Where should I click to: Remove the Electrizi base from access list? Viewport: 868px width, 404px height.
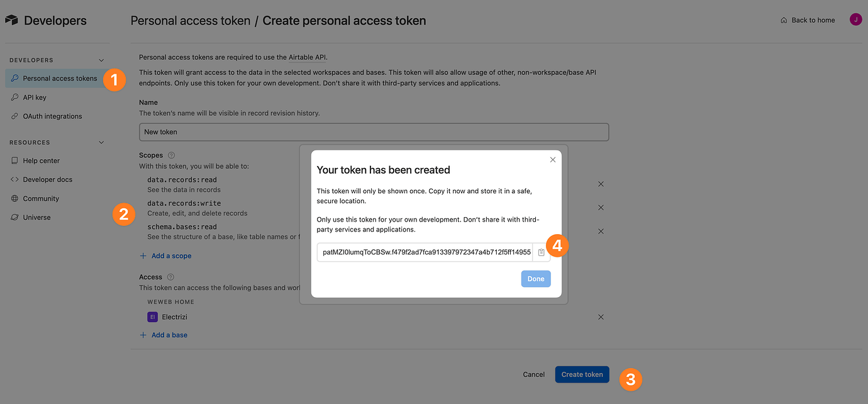[601, 317]
